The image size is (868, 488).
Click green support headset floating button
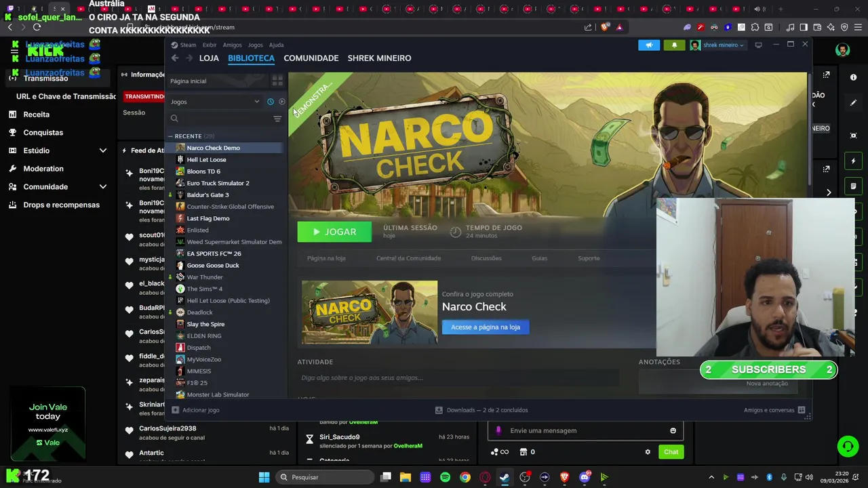point(848,446)
